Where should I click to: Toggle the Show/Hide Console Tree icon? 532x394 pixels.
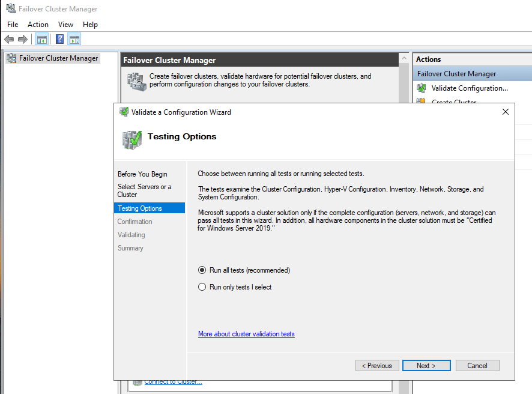(x=41, y=40)
